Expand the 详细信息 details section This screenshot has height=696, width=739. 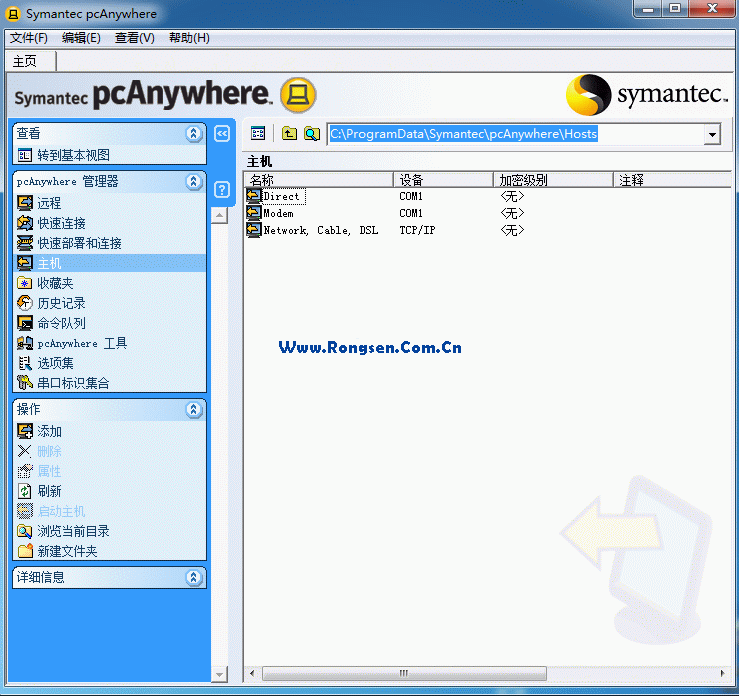[194, 578]
